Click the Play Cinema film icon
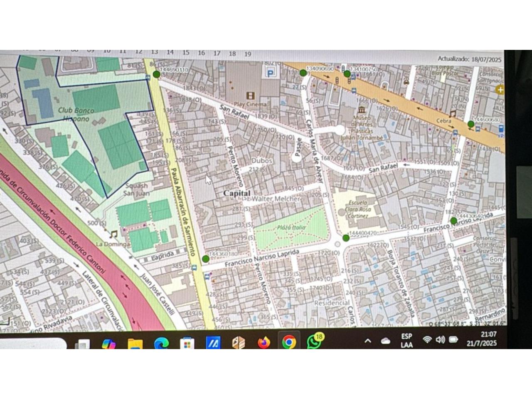The width and height of the screenshot is (532, 399). coord(250,95)
